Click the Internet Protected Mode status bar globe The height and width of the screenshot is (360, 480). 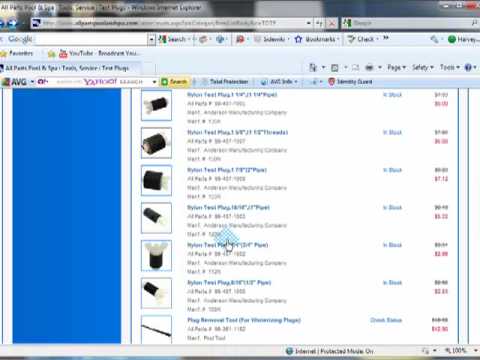coord(289,351)
